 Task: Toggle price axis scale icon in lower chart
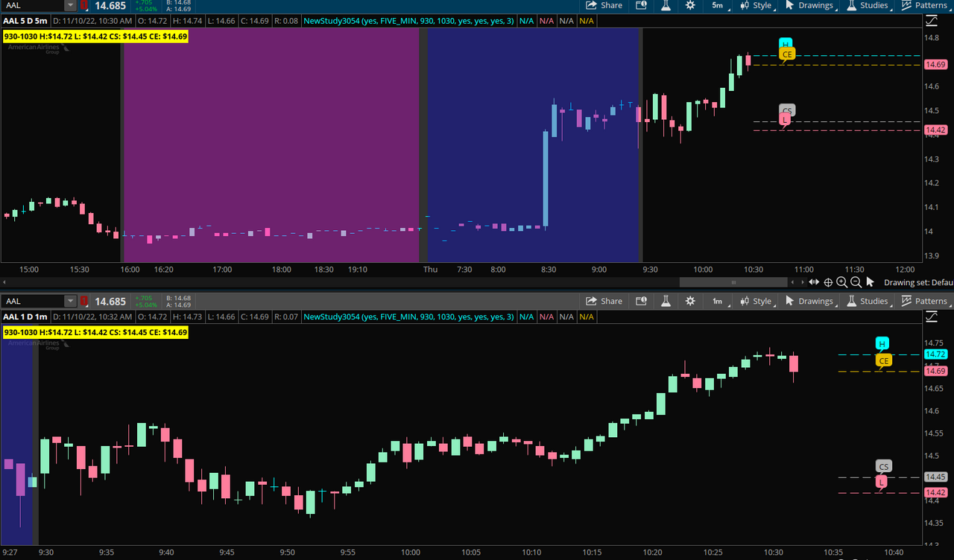coord(931,317)
